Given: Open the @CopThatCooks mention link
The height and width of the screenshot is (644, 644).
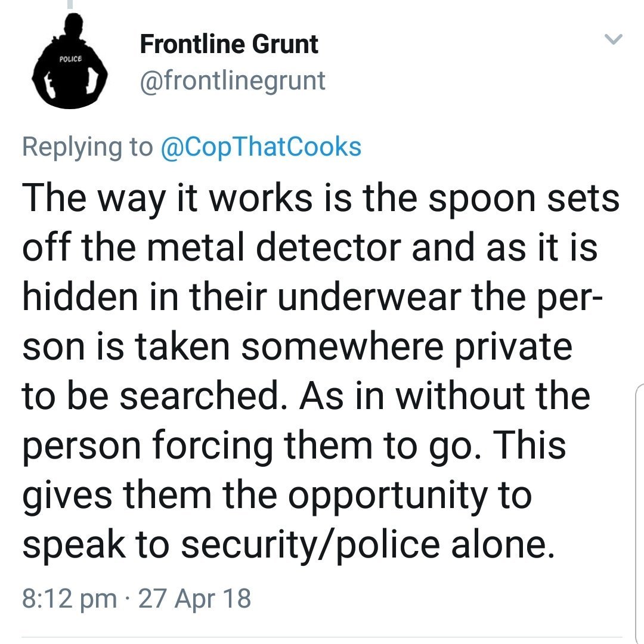Looking at the screenshot, I should coord(261,147).
